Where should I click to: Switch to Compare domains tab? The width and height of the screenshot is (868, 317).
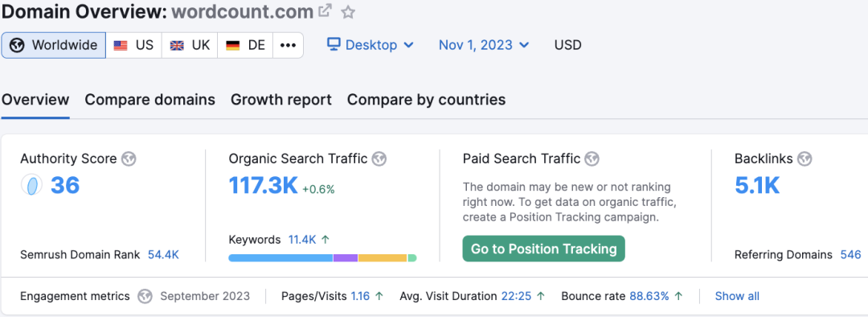(x=150, y=100)
